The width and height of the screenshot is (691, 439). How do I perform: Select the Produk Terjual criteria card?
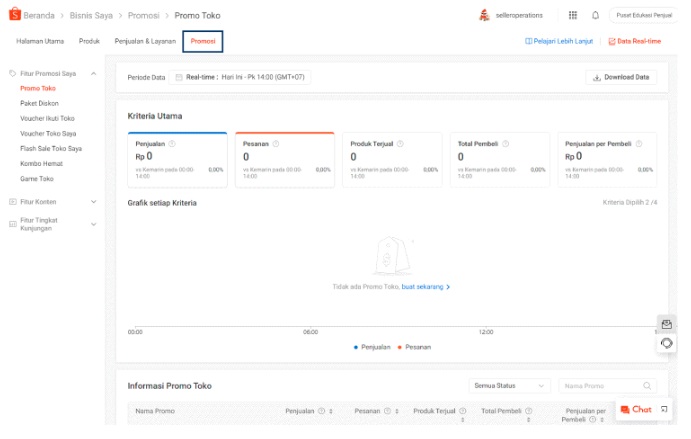click(x=392, y=160)
